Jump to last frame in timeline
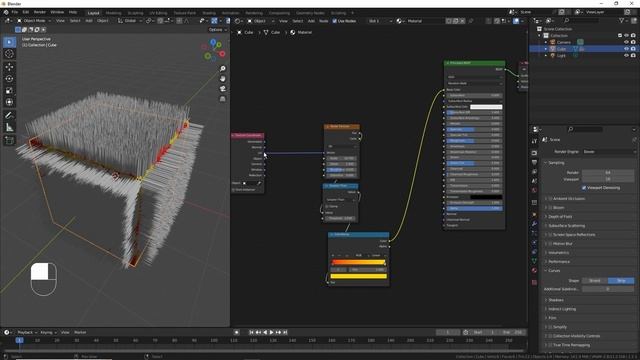This screenshot has width=640, height=360. 285,332
